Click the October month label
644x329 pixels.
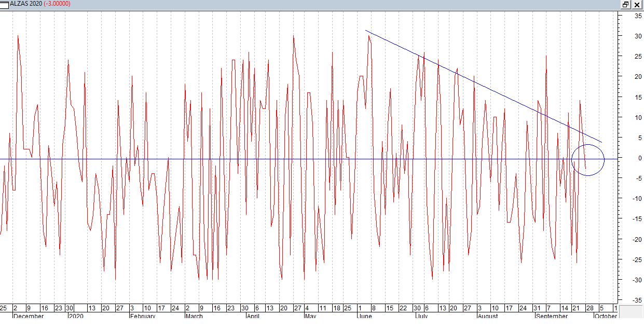[x=606, y=316]
